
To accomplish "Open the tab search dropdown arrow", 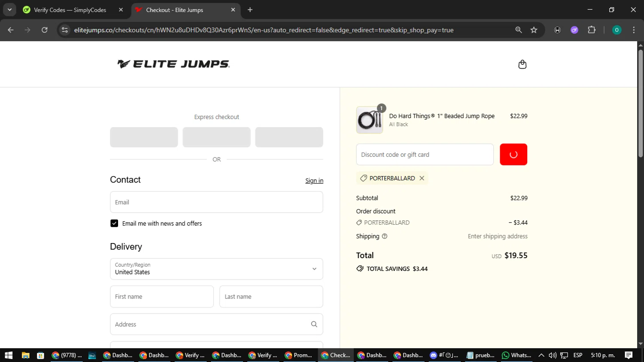I will pyautogui.click(x=9, y=10).
